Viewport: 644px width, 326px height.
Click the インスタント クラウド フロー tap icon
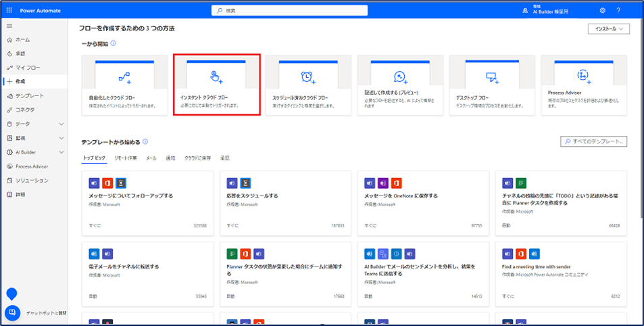216,77
